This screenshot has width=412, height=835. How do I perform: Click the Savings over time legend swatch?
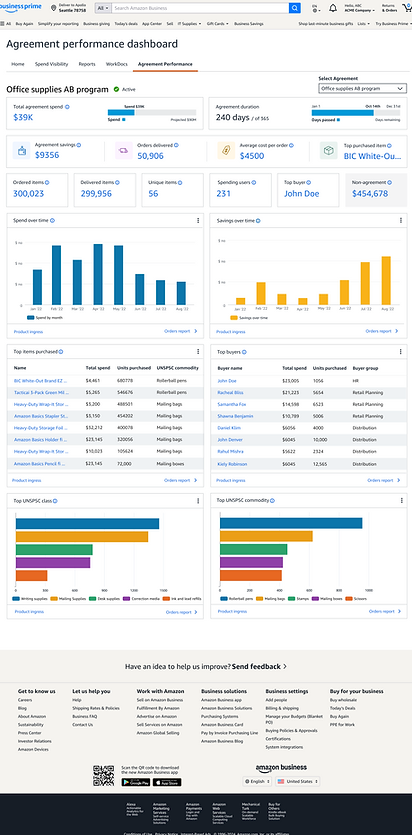tap(234, 318)
